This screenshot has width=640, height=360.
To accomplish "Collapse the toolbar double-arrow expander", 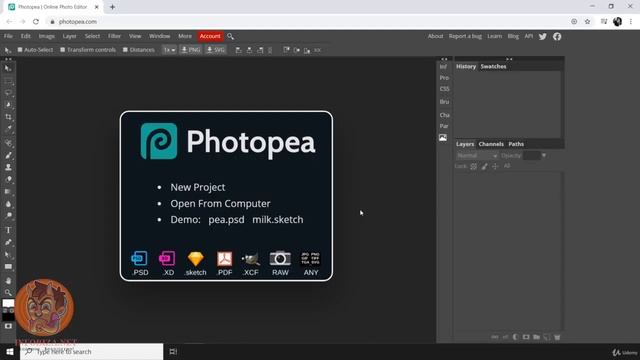I will (x=8, y=59).
